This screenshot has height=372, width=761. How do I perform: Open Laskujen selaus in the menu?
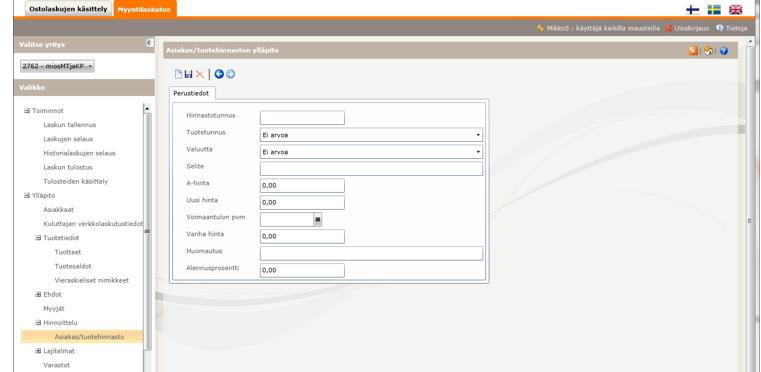click(68, 139)
